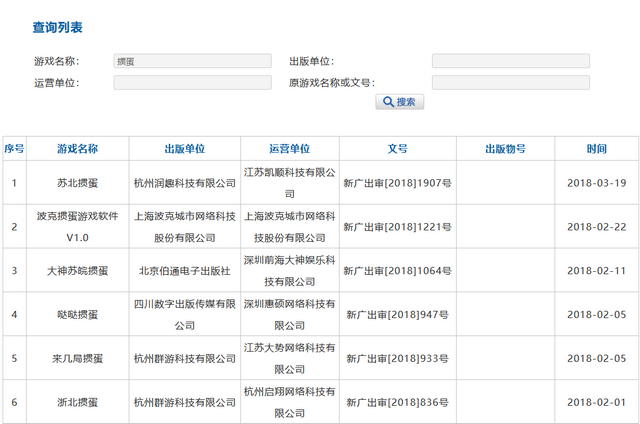This screenshot has width=640, height=424.
Task: Select date 2018-03-19
Action: pyautogui.click(x=597, y=183)
